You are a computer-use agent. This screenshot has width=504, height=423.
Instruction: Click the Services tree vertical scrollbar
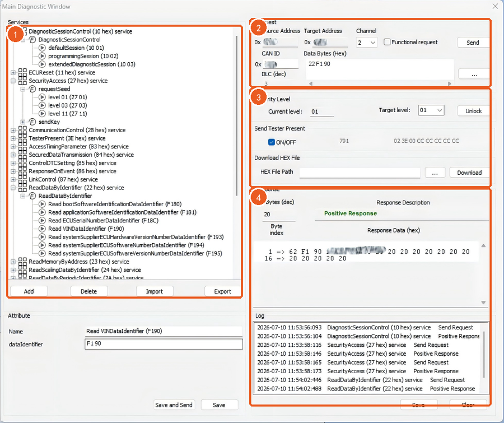[x=237, y=116]
